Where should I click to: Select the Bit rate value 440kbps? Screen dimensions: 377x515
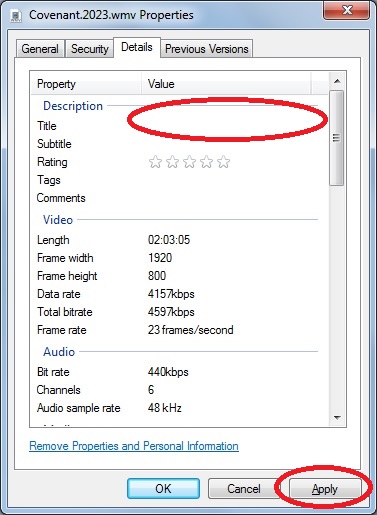click(168, 372)
